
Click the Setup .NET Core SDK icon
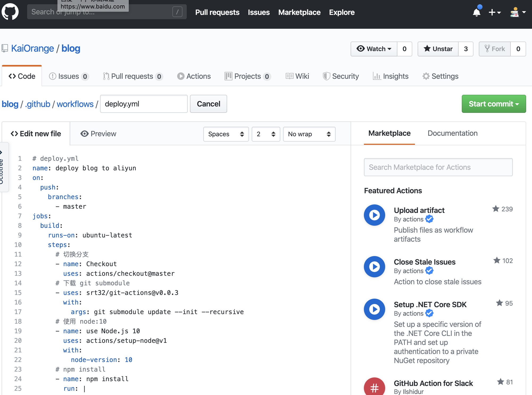[x=375, y=309]
